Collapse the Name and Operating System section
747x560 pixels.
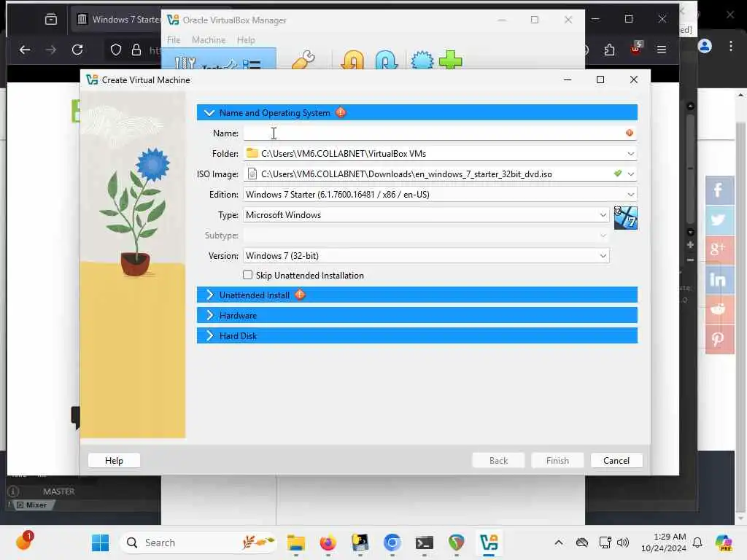pos(209,113)
